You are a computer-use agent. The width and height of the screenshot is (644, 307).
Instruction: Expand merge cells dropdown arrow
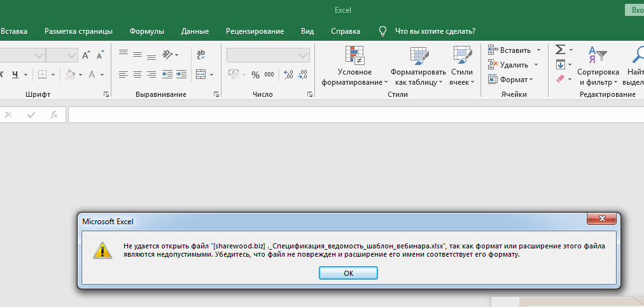pos(211,75)
